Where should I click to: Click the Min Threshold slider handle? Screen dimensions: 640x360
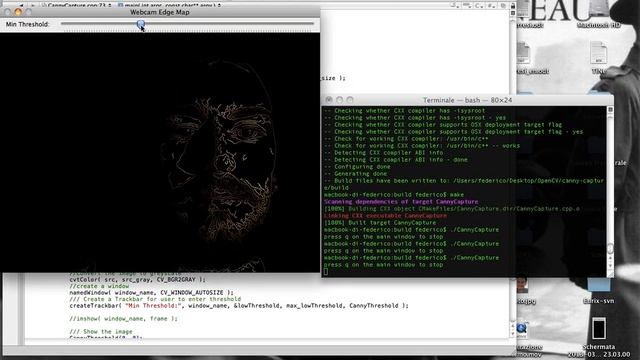[141, 24]
